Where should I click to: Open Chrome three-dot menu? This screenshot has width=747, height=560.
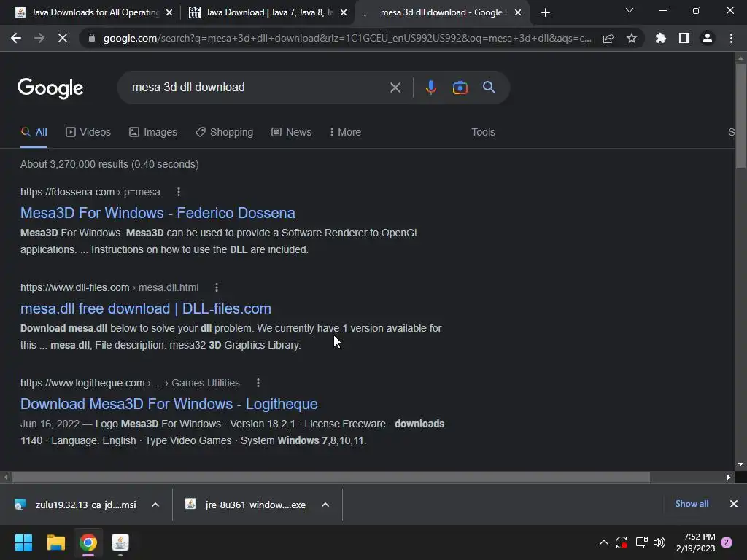click(x=731, y=38)
